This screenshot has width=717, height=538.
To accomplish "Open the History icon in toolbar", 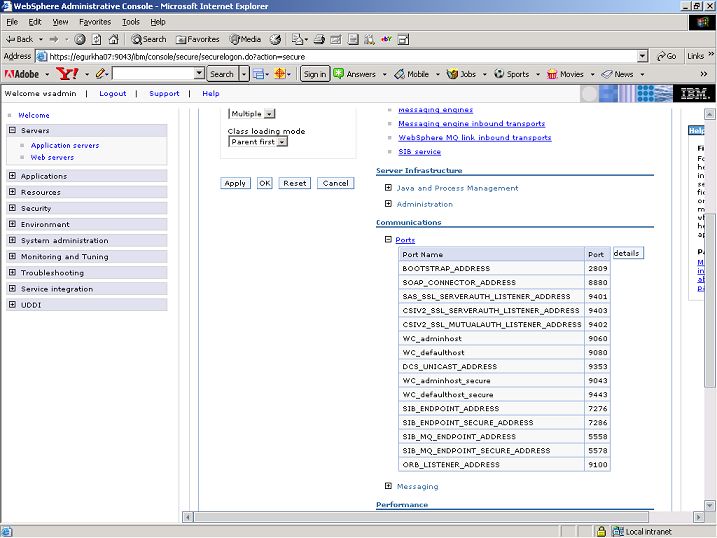I will (x=275, y=39).
